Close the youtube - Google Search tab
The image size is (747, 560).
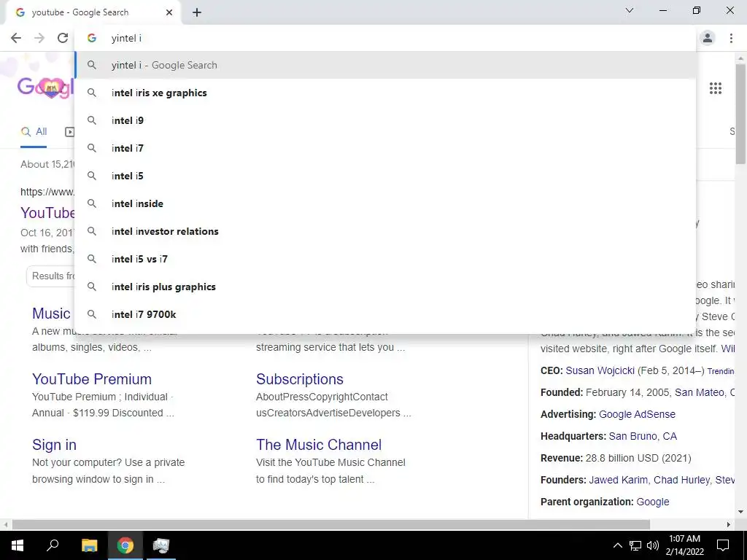[x=169, y=12]
